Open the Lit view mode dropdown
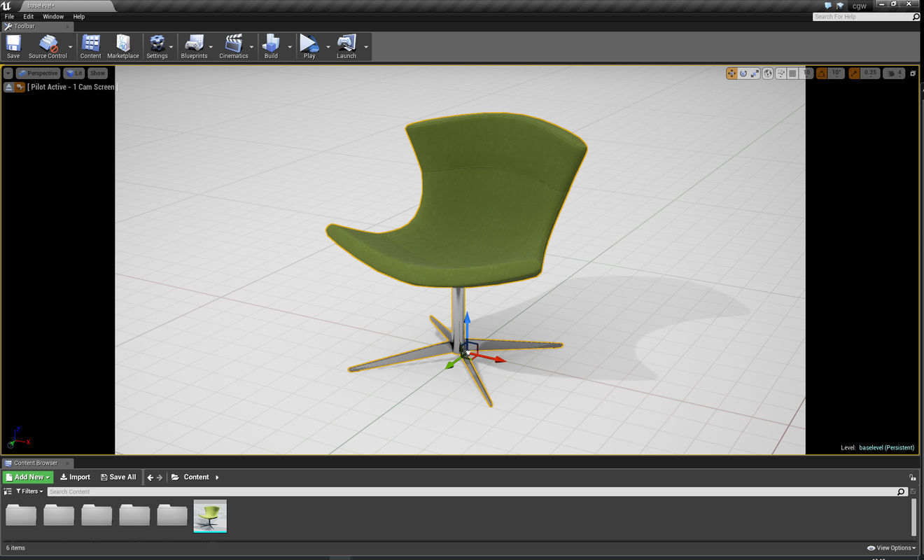 pos(74,73)
